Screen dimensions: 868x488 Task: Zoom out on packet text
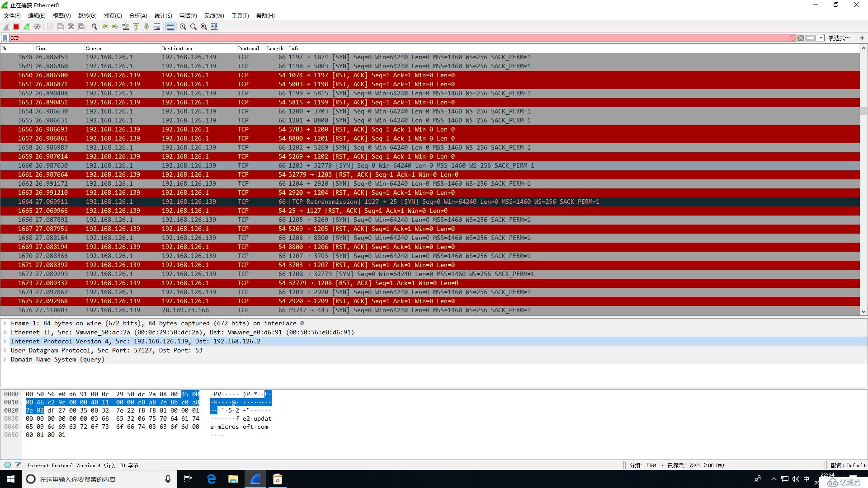(193, 27)
